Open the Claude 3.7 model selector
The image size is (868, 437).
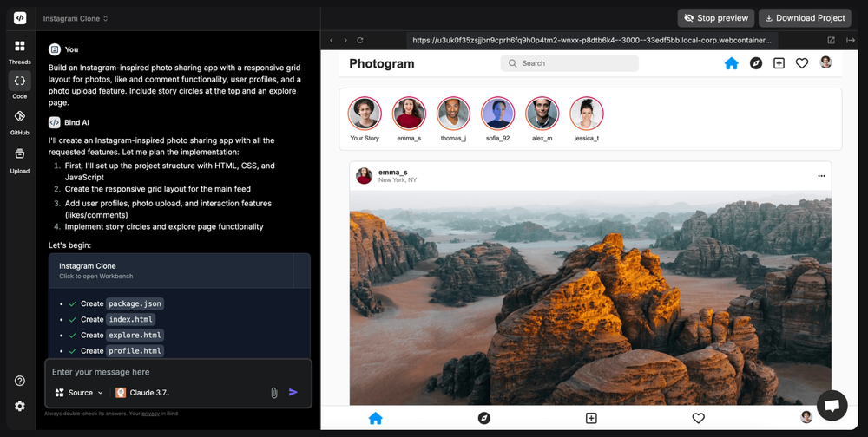[143, 393]
